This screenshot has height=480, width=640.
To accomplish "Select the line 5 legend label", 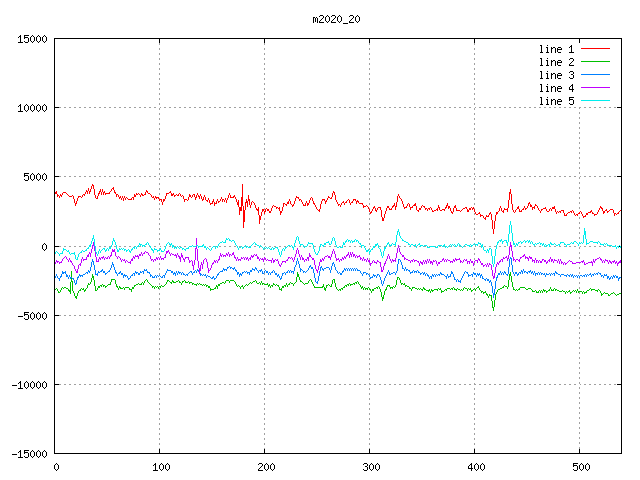I will click(556, 101).
